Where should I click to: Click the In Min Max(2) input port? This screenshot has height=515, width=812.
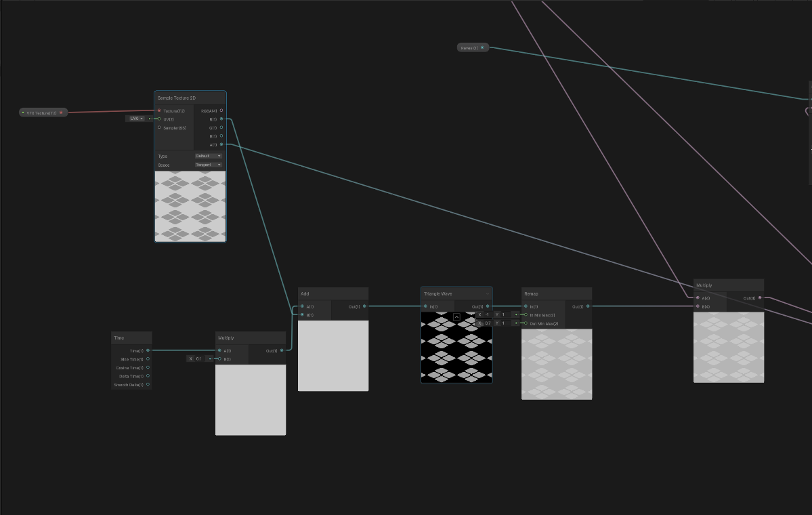click(526, 315)
